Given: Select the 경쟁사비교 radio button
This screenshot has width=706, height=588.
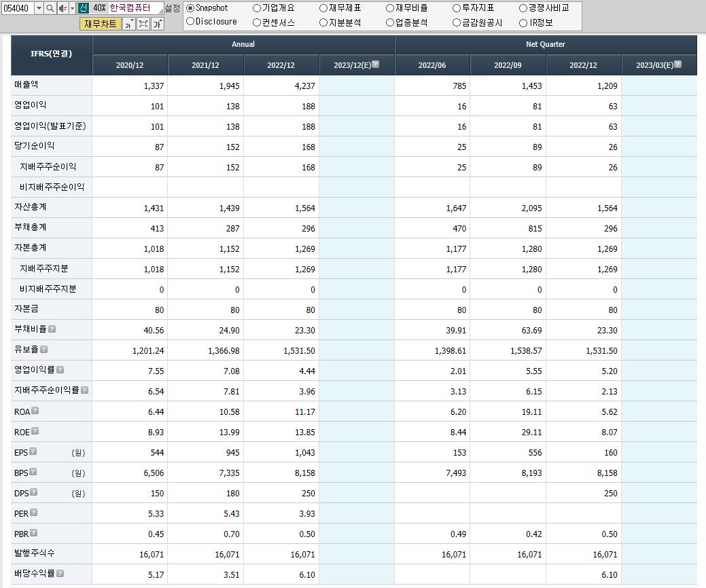Looking at the screenshot, I should click(x=523, y=8).
